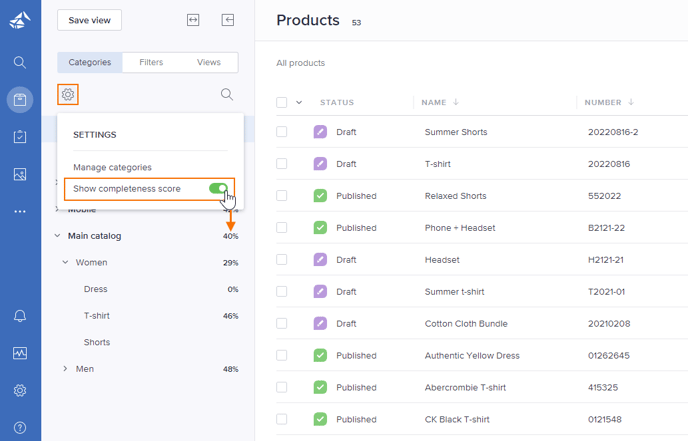
Task: Open the search icon in the blue sidebar
Action: (x=20, y=62)
